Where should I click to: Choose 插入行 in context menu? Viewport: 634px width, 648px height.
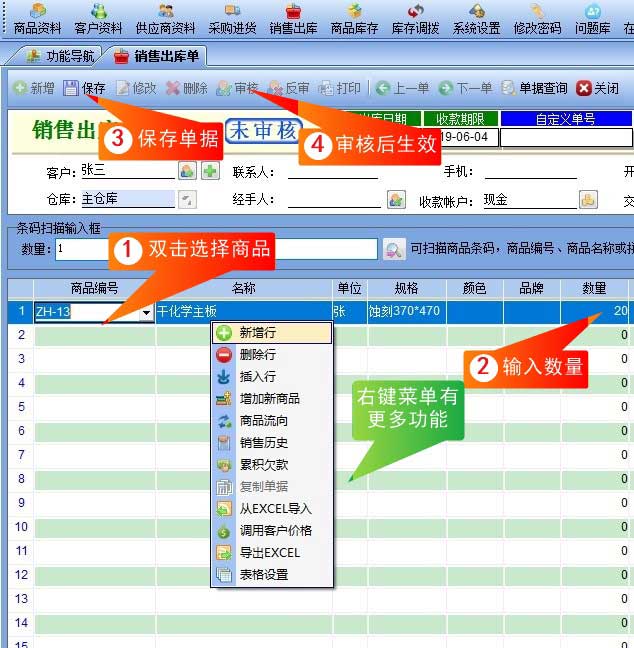click(x=272, y=376)
